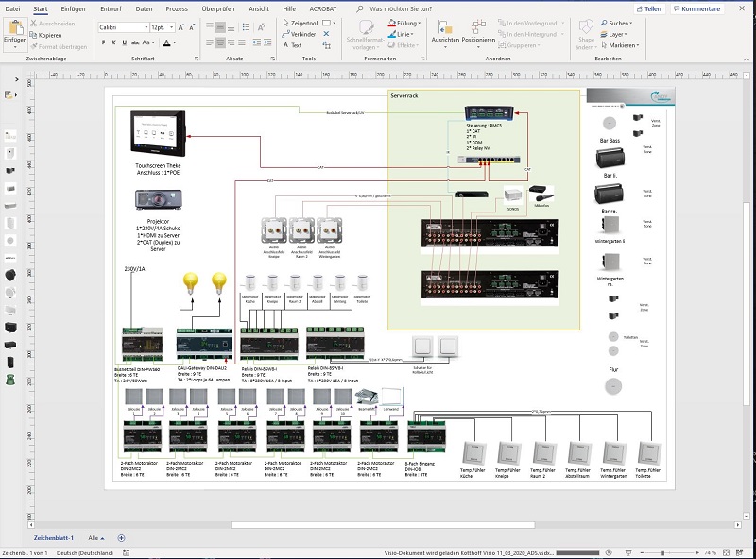The width and height of the screenshot is (756, 559).
Task: Click the connection point X tool
Action: tap(326, 34)
